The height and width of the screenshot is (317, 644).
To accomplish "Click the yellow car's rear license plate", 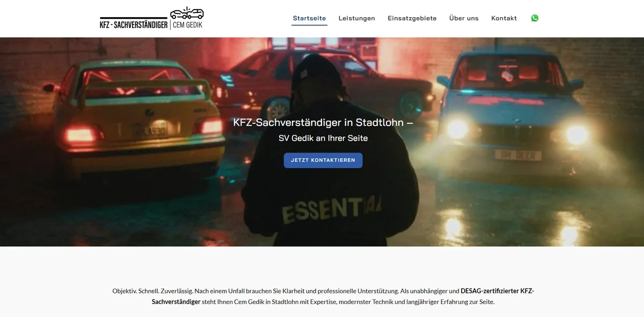I will coord(150,129).
